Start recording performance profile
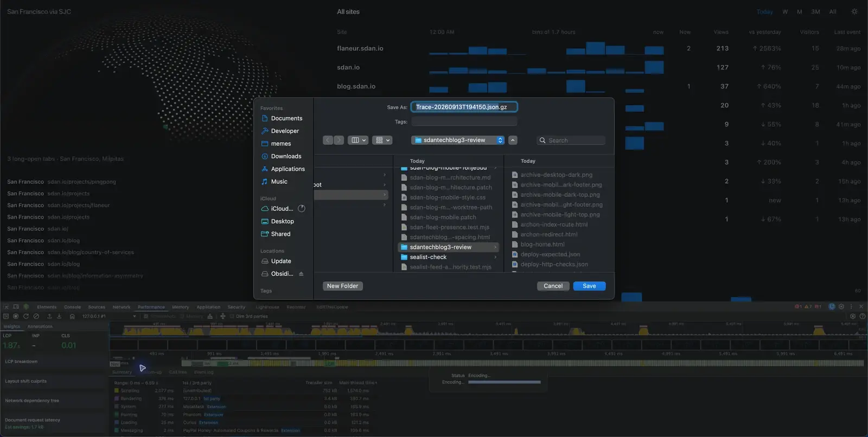The height and width of the screenshot is (437, 868). 16,316
